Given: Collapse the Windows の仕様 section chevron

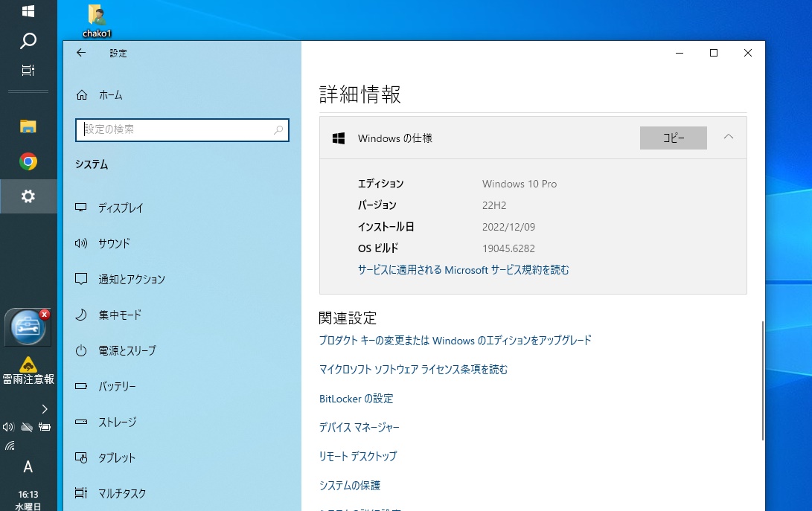Looking at the screenshot, I should tap(729, 137).
